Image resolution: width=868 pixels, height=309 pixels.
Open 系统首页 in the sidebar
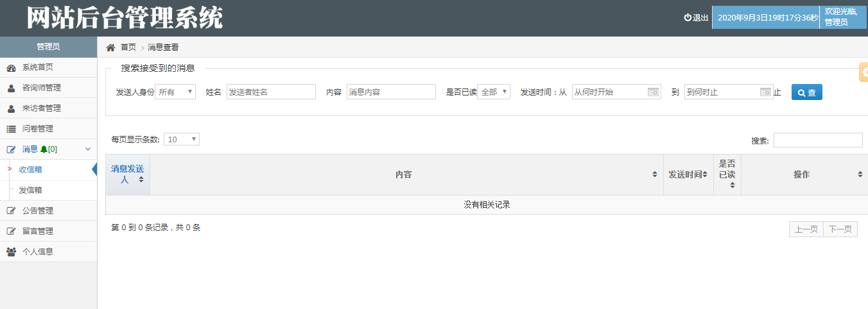click(x=48, y=67)
